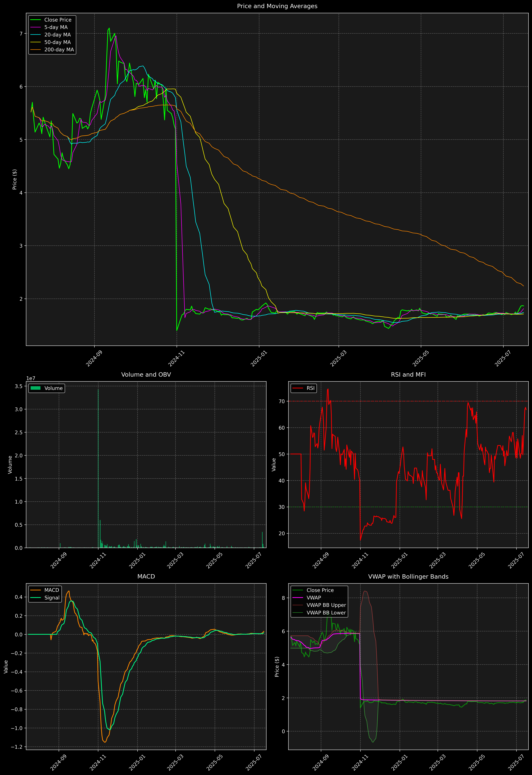Click the 'Value' y-axis label of the MACD chart
532x775 pixels.
point(6,667)
